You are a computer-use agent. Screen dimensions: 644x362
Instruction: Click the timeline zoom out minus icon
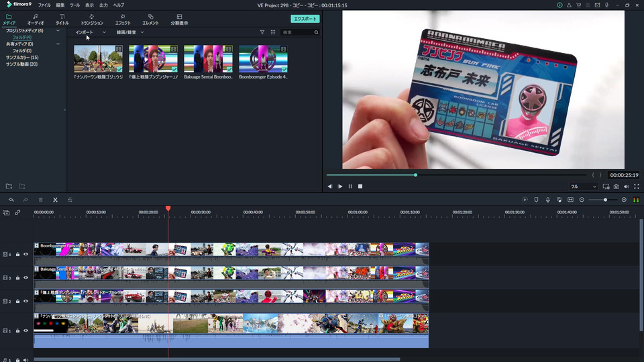(x=582, y=200)
